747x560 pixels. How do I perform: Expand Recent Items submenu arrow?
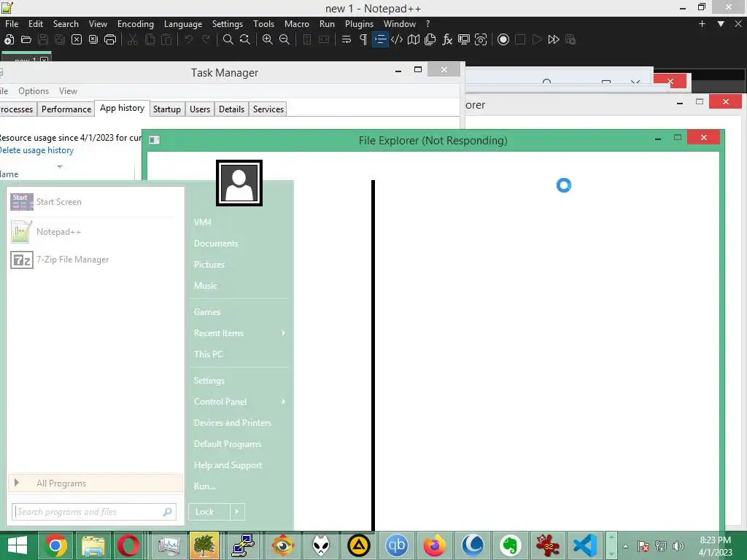pyautogui.click(x=284, y=332)
